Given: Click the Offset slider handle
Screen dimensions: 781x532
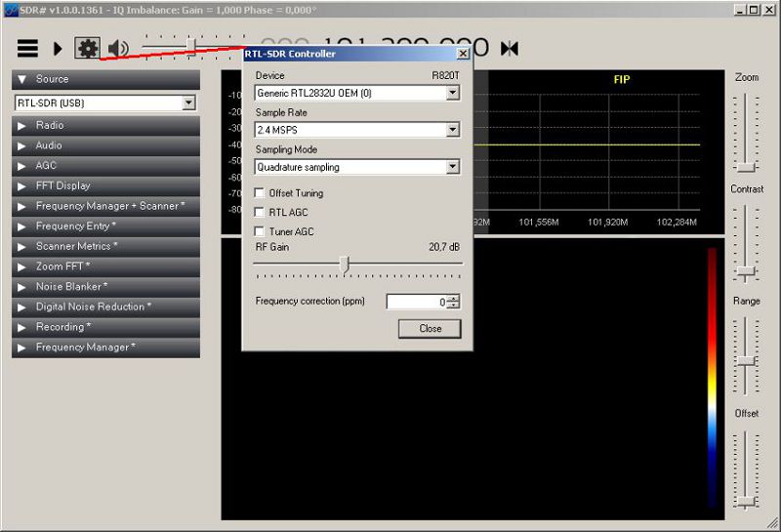Looking at the screenshot, I should (746, 502).
